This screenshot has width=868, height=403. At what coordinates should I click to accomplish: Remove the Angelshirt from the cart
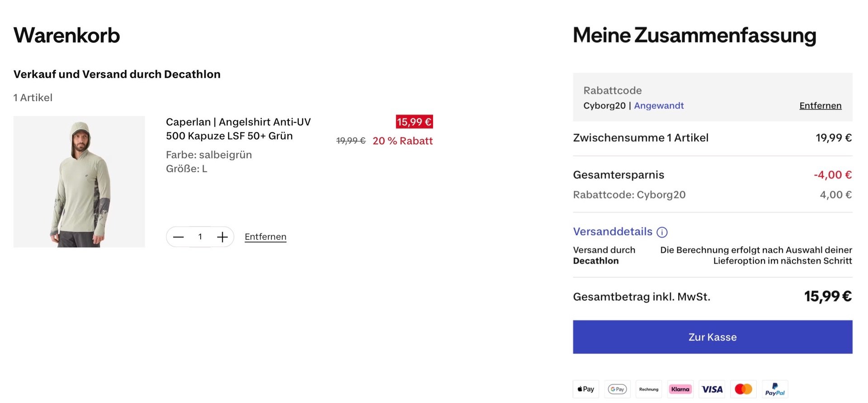[x=265, y=237]
